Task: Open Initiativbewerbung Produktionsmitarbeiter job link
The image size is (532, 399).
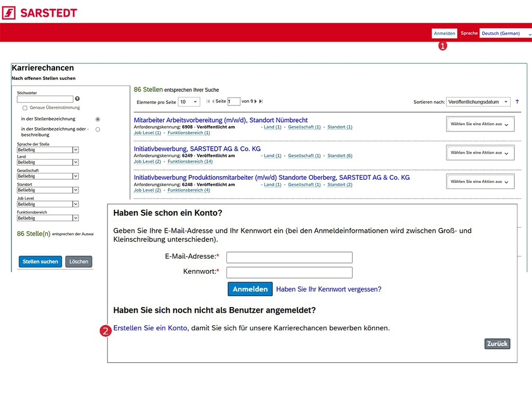Action: tap(272, 178)
